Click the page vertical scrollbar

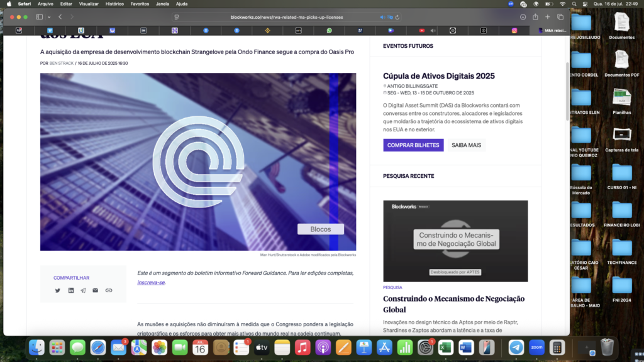click(x=568, y=92)
